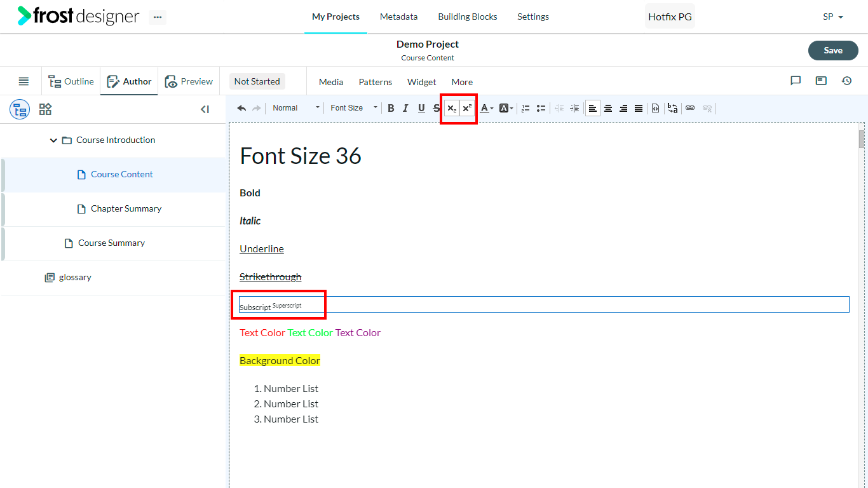Toggle italic formatting
Image resolution: width=868 pixels, height=488 pixels.
tap(405, 108)
